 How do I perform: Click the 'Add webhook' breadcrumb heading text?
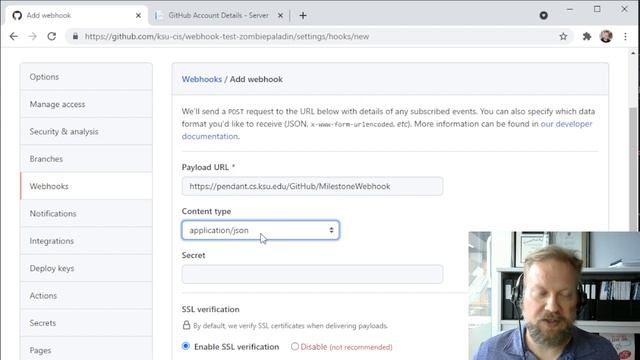[x=256, y=79]
